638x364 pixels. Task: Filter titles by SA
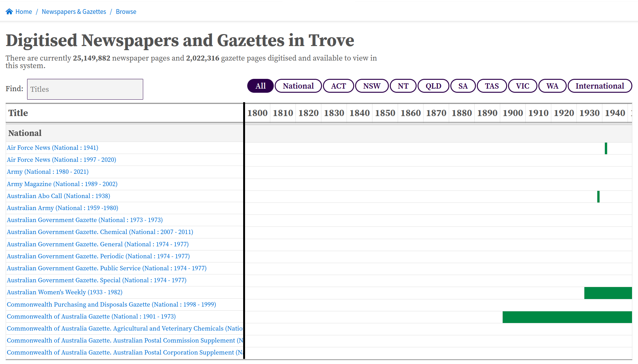tap(463, 86)
